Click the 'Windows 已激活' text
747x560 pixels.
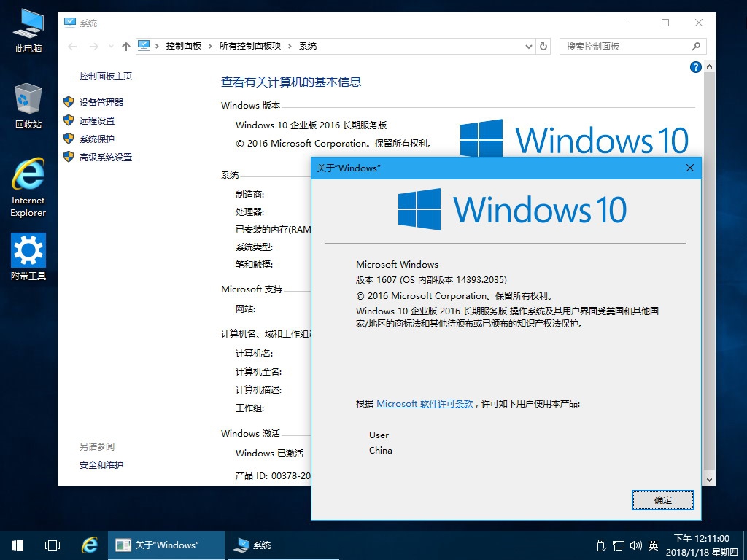point(269,454)
